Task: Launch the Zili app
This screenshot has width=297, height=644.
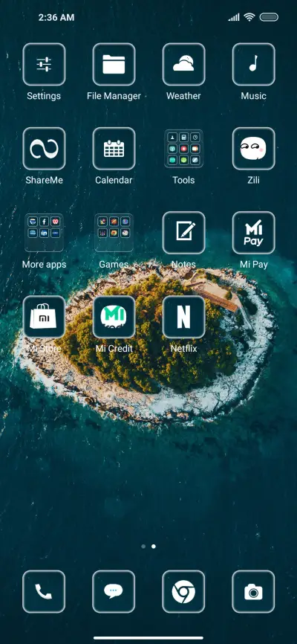Action: pyautogui.click(x=253, y=149)
